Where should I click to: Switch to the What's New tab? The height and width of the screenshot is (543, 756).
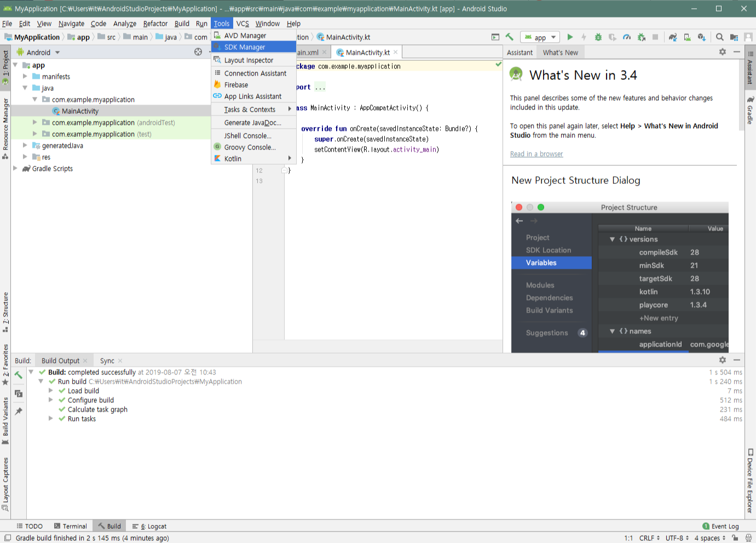click(x=561, y=53)
